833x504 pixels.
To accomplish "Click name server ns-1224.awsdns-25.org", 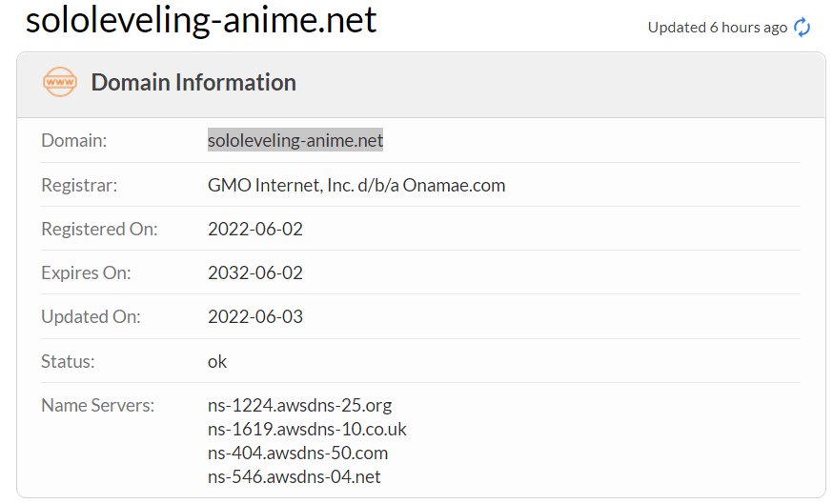I will coord(299,405).
